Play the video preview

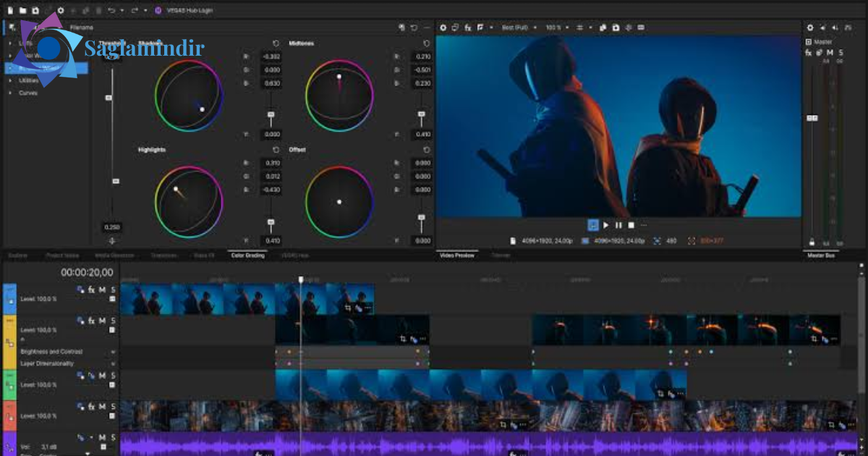click(606, 225)
